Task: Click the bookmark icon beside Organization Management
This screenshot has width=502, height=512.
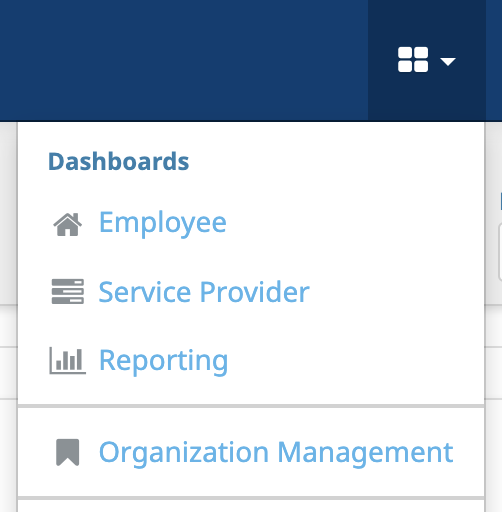Action: 68,452
